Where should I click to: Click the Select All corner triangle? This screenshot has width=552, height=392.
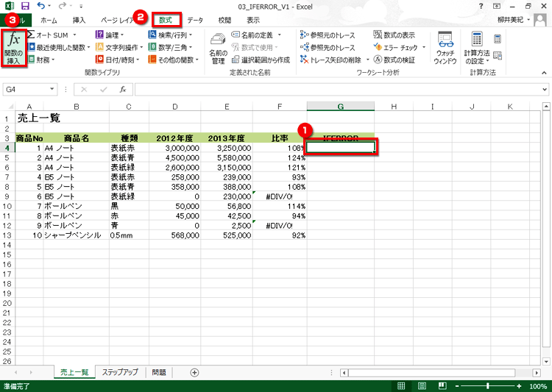click(x=8, y=106)
